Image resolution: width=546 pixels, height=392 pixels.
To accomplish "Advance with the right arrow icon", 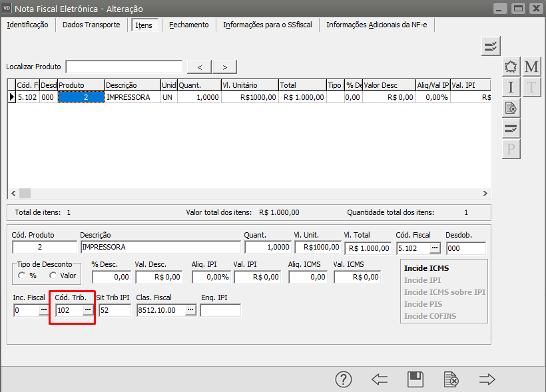I will pos(487,379).
